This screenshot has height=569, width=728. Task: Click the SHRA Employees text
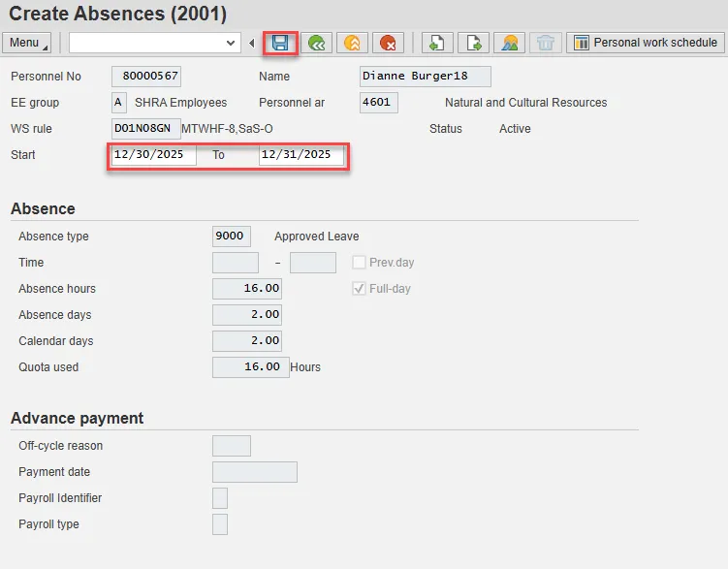[180, 103]
